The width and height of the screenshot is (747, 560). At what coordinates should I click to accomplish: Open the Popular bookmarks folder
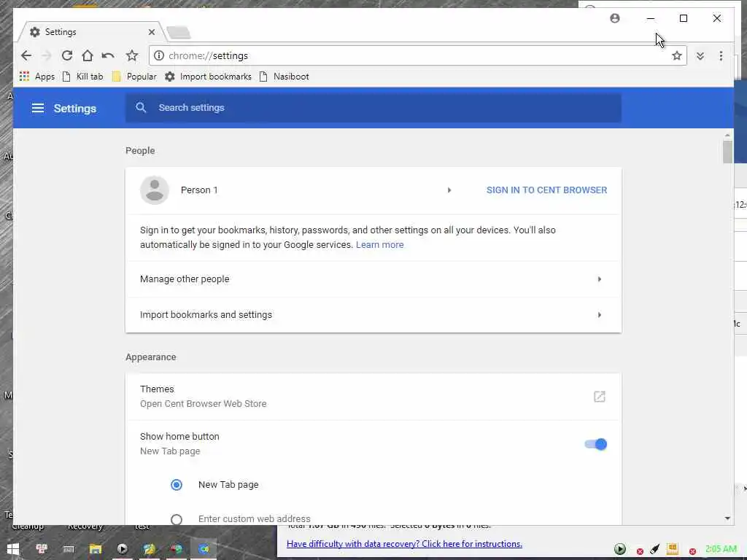click(x=134, y=76)
